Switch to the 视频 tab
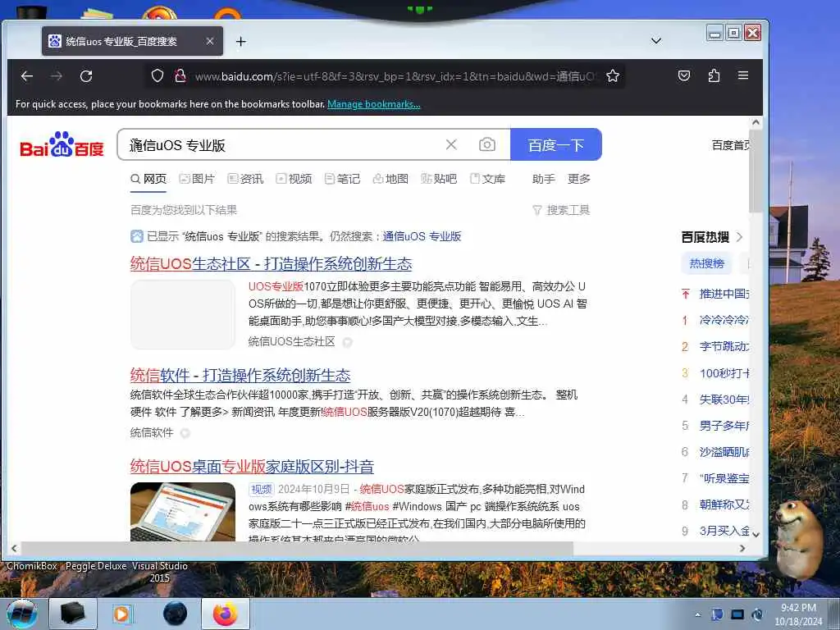840x630 pixels. [294, 179]
